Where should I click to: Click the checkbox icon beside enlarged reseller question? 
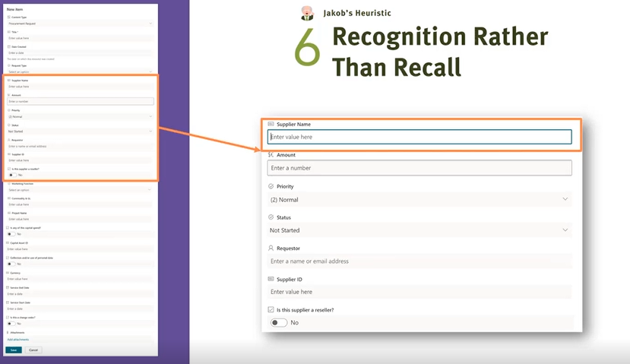click(271, 310)
